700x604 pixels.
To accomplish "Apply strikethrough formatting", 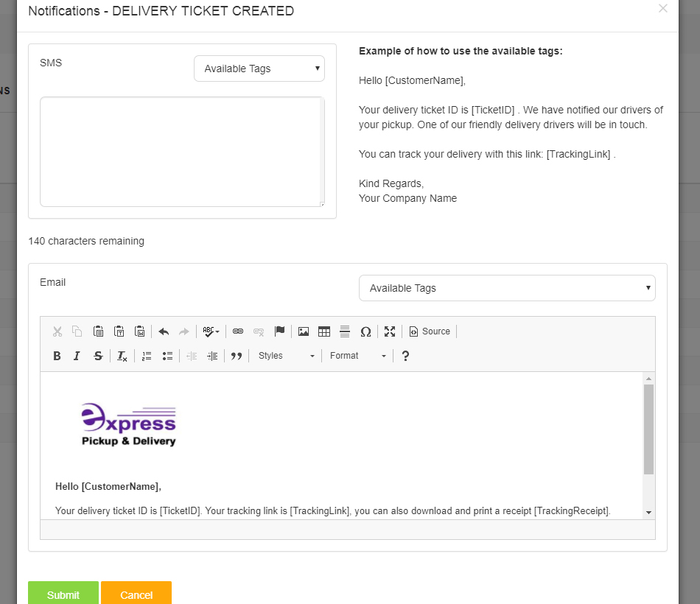I will pos(98,356).
